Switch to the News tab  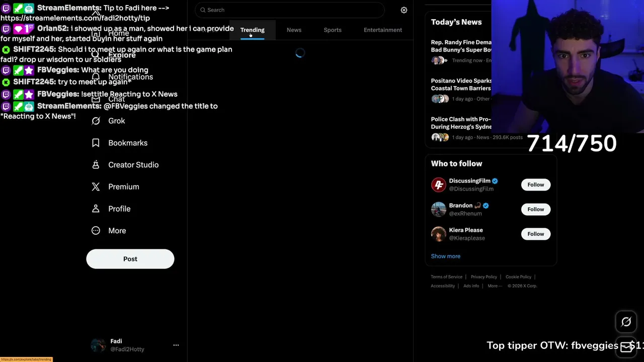pyautogui.click(x=294, y=30)
